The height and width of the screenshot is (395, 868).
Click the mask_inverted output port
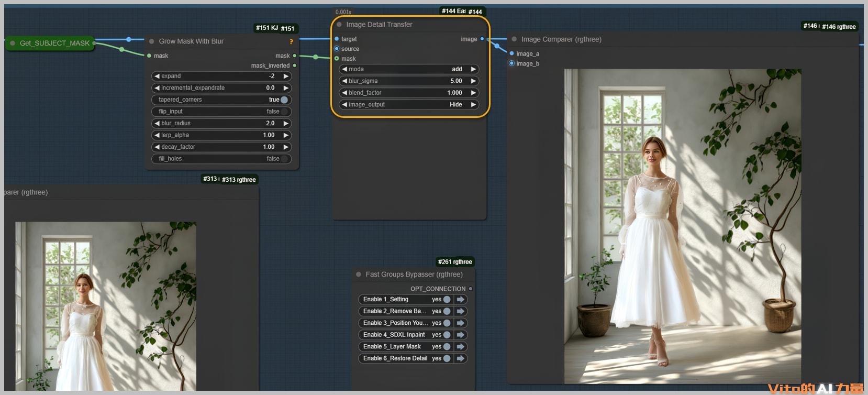pos(295,65)
